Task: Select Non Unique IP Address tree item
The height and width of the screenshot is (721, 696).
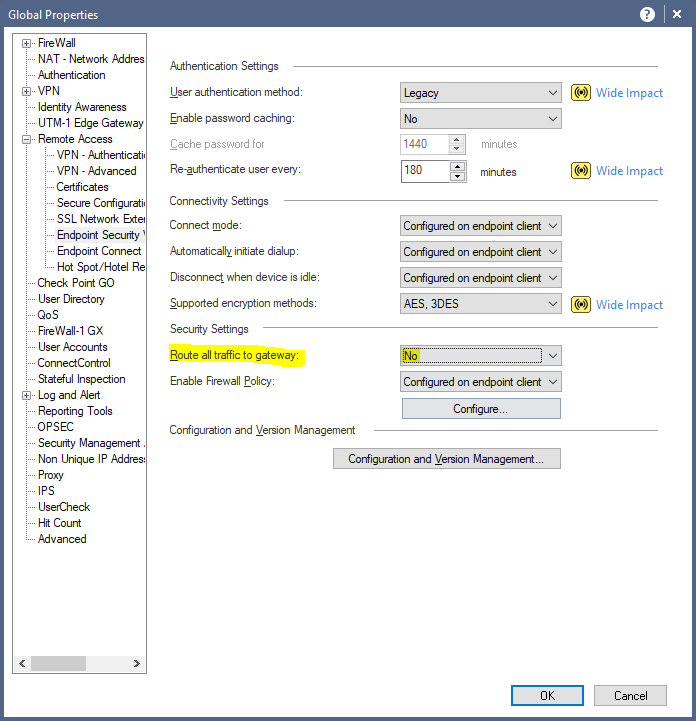Action: pyautogui.click(x=91, y=459)
